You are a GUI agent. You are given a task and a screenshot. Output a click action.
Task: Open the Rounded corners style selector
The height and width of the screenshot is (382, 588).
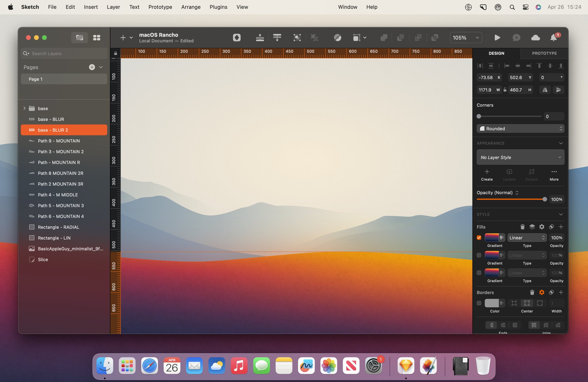(520, 128)
